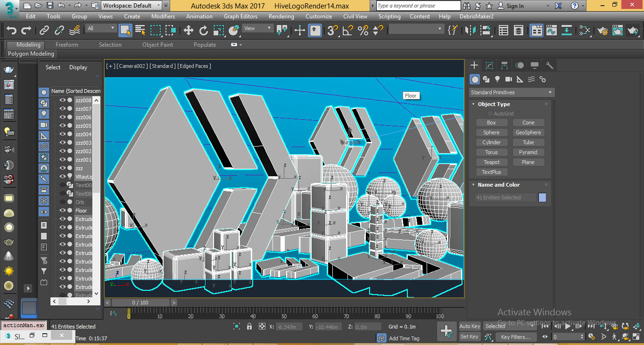Click the Redo arrow in main toolbar
The width and height of the screenshot is (644, 345).
pyautogui.click(x=26, y=31)
